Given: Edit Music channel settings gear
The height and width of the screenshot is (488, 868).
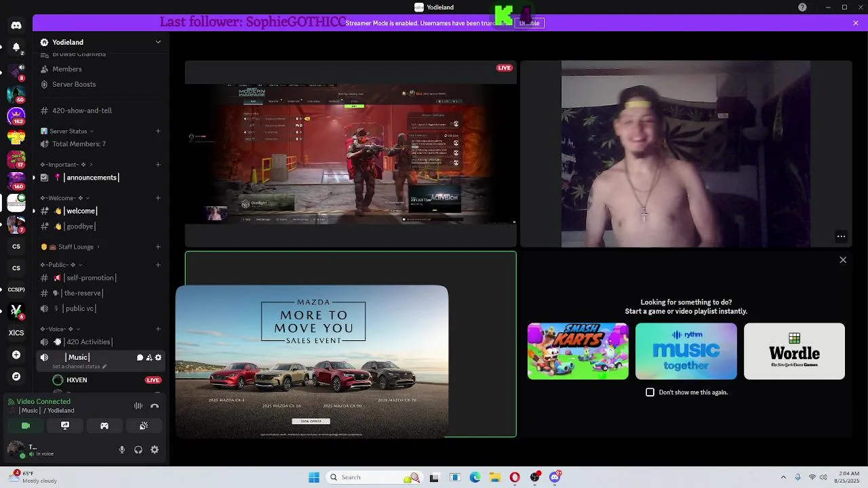Looking at the screenshot, I should pos(159,358).
